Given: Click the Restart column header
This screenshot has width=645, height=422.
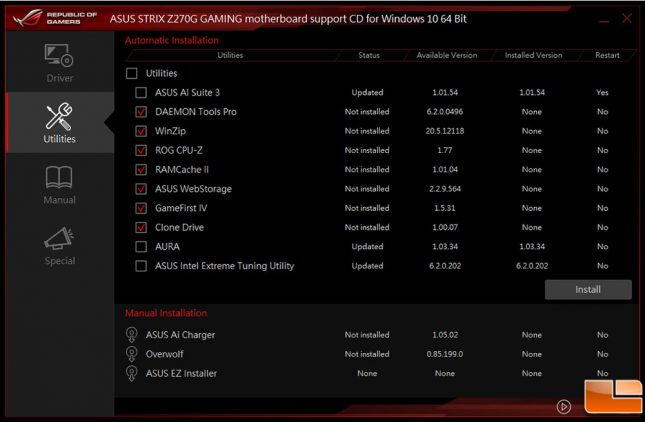Looking at the screenshot, I should tap(607, 55).
